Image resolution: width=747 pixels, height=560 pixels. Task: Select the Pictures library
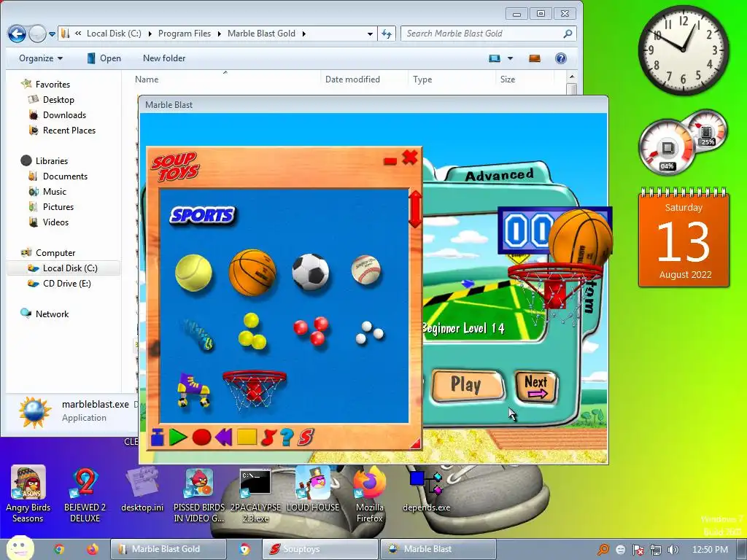tap(58, 206)
